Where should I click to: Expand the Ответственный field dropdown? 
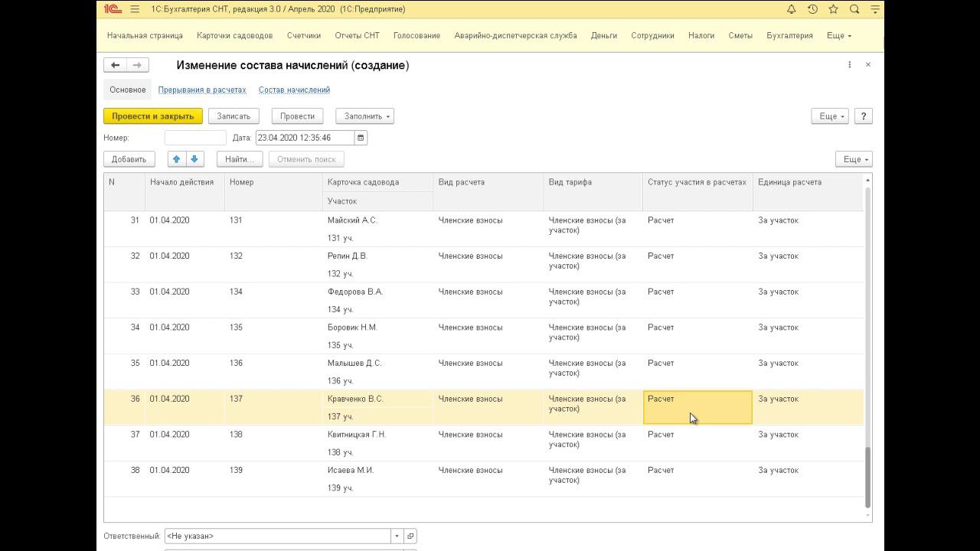[397, 536]
